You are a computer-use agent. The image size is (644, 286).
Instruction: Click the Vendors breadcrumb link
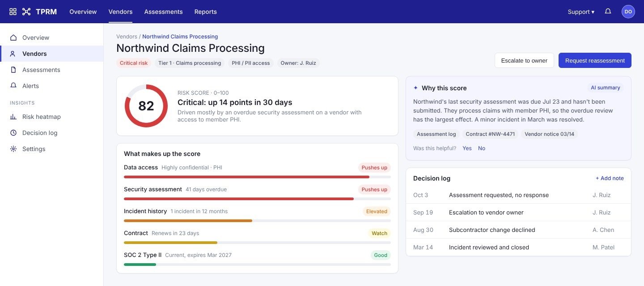click(127, 37)
